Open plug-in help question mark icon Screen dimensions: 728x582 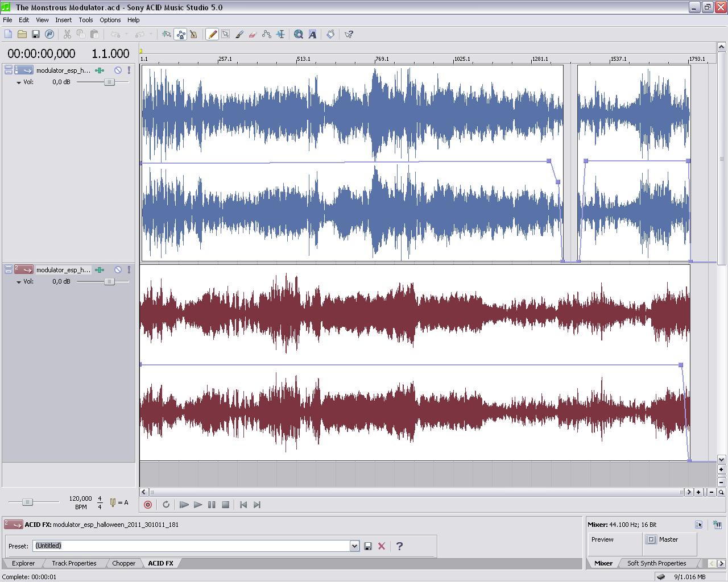click(399, 546)
